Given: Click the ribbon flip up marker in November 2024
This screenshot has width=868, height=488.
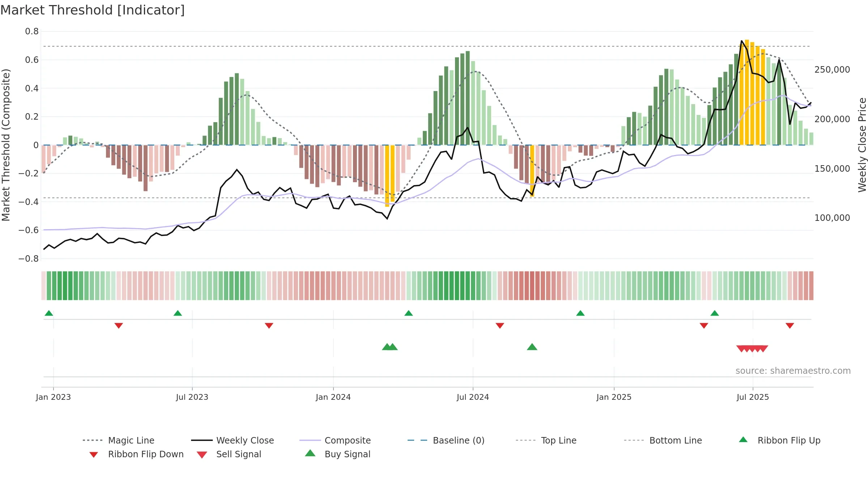Looking at the screenshot, I should (x=580, y=313).
